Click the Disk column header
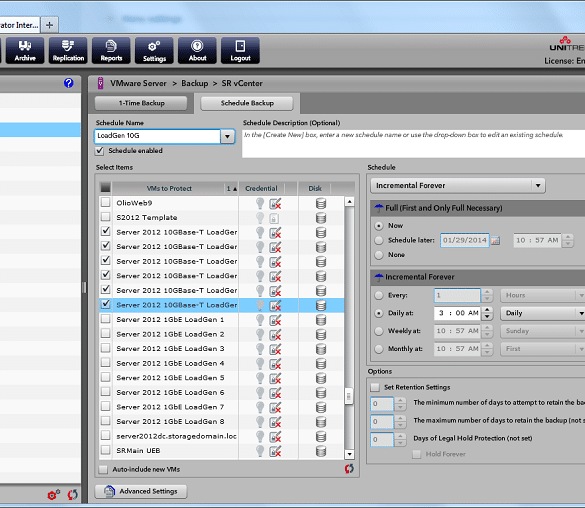The image size is (585, 508). (315, 189)
